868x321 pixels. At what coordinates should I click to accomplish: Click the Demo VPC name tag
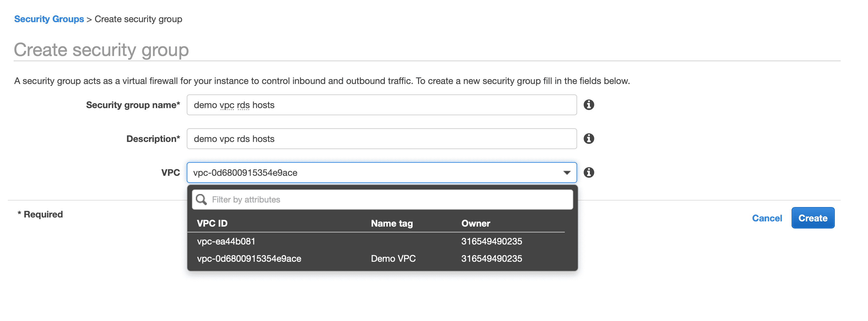393,258
